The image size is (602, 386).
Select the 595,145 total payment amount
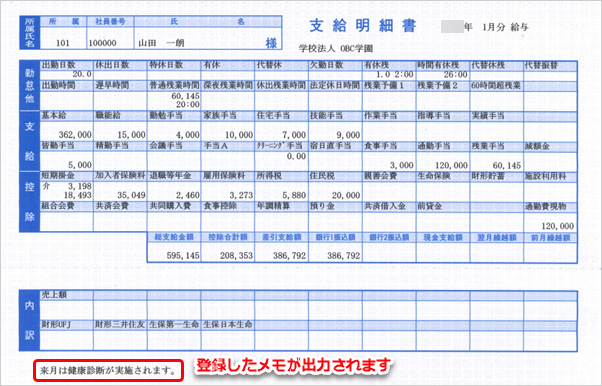click(x=183, y=255)
